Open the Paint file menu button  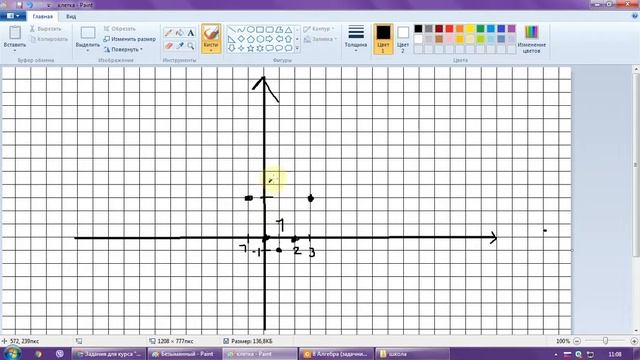coord(13,16)
